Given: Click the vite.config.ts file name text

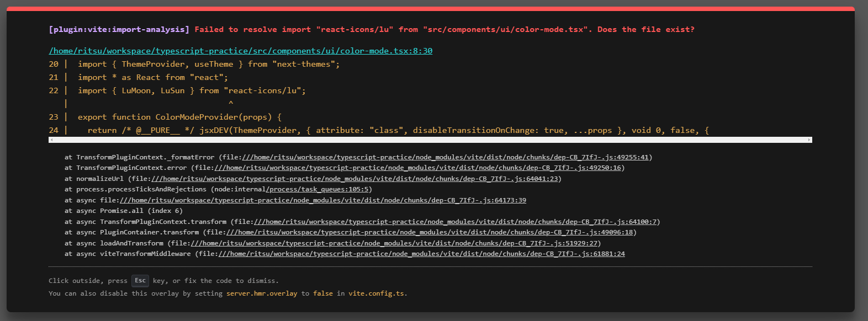Looking at the screenshot, I should (376, 293).
